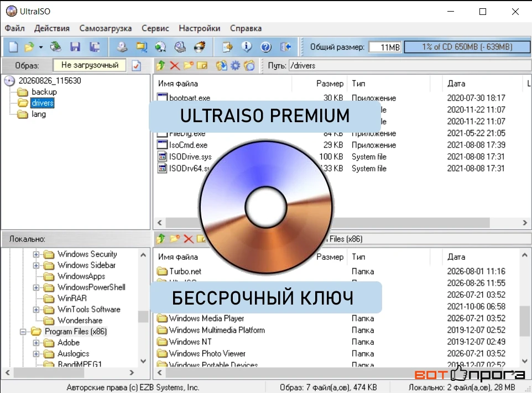Screen dimensions: 532x393
Task: Open the Сервис menu
Action: coord(155,28)
